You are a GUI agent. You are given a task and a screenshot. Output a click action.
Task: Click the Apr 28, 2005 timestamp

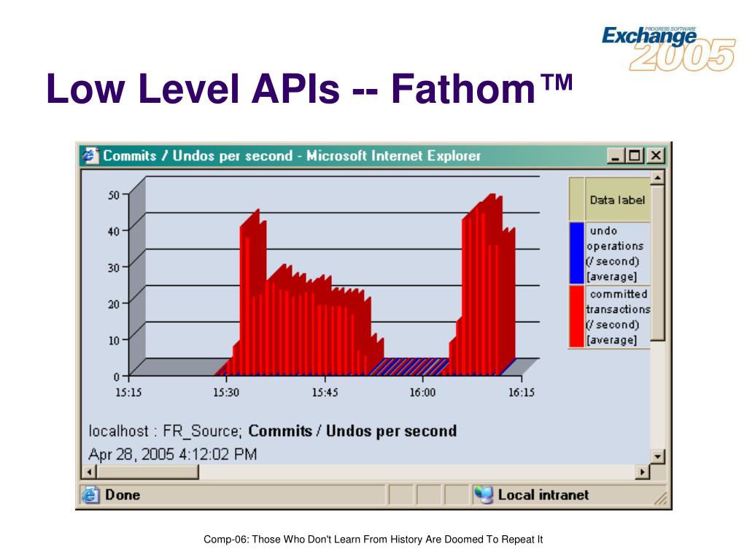coord(172,454)
